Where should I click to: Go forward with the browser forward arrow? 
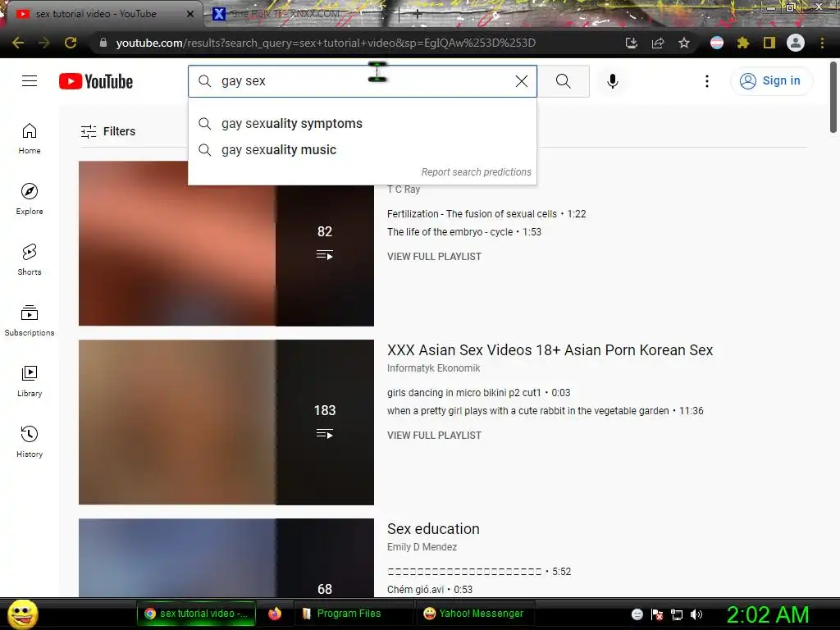[44, 43]
